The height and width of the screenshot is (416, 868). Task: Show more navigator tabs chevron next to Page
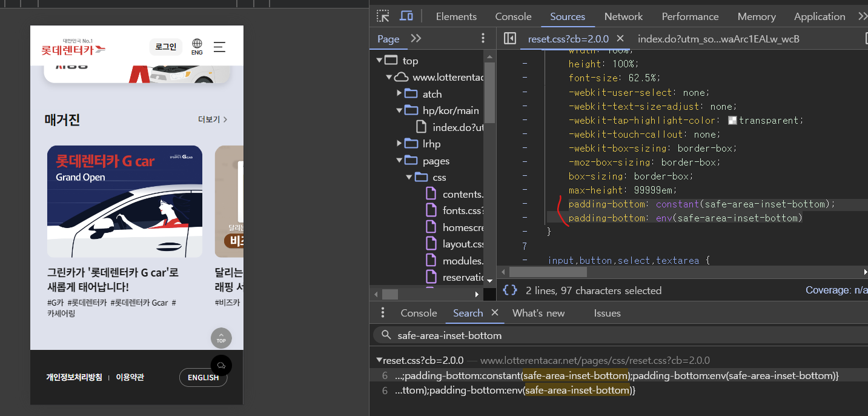416,38
